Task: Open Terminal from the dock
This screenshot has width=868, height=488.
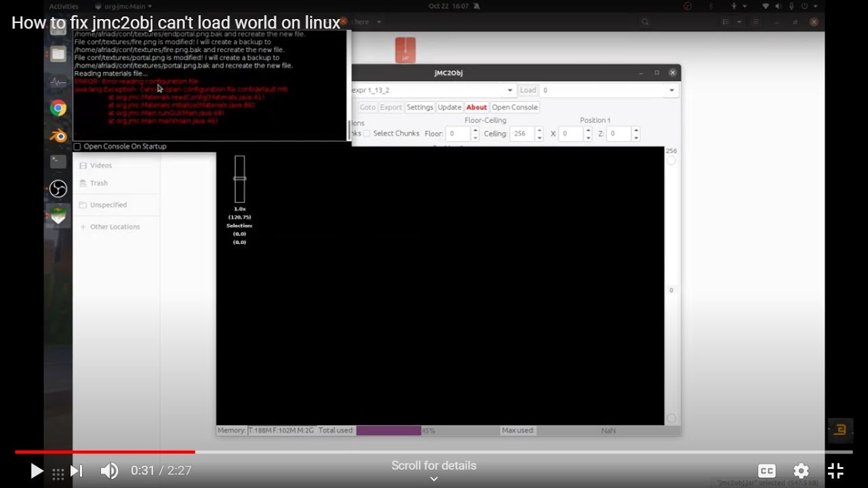Action: point(58,162)
